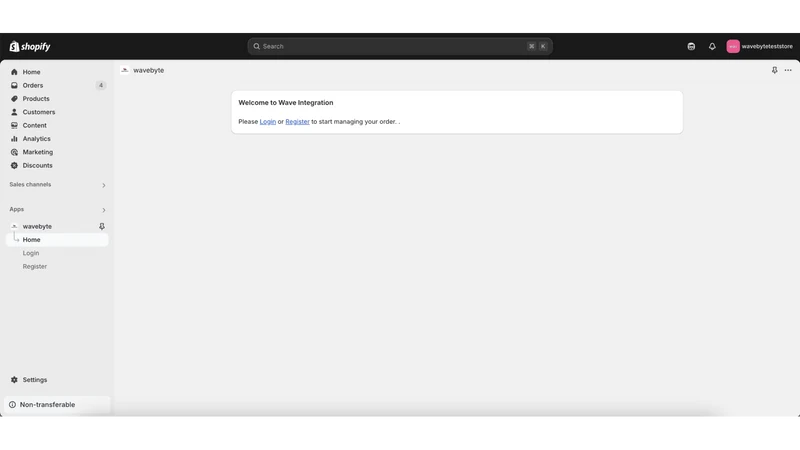This screenshot has width=800, height=450.
Task: Expand the Apps chevron
Action: pyautogui.click(x=104, y=210)
